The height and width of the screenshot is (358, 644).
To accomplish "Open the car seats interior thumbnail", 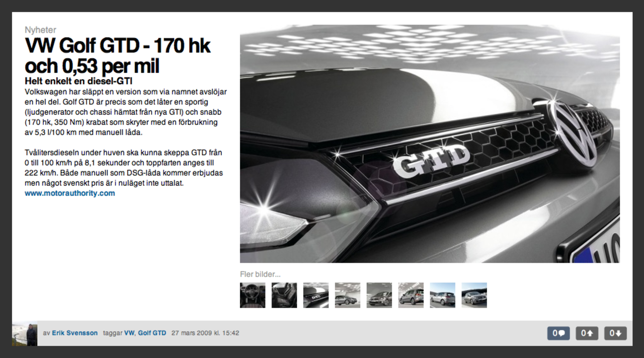I will pyautogui.click(x=284, y=295).
